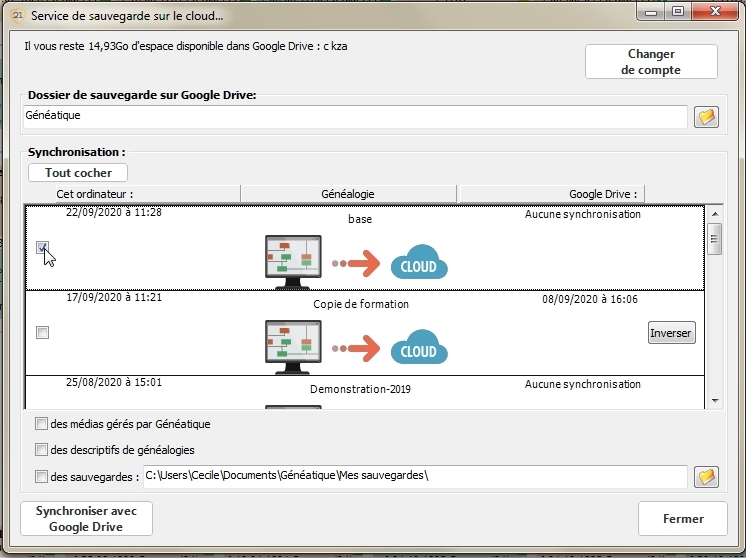Minimize the cloud backup window
Image resolution: width=746 pixels, height=558 pixels.
click(x=651, y=12)
